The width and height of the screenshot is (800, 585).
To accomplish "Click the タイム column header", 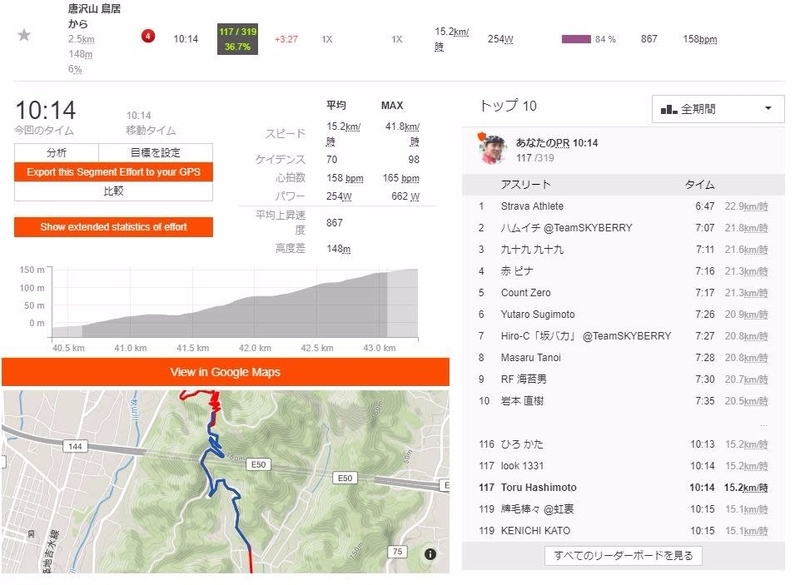I will tap(699, 185).
